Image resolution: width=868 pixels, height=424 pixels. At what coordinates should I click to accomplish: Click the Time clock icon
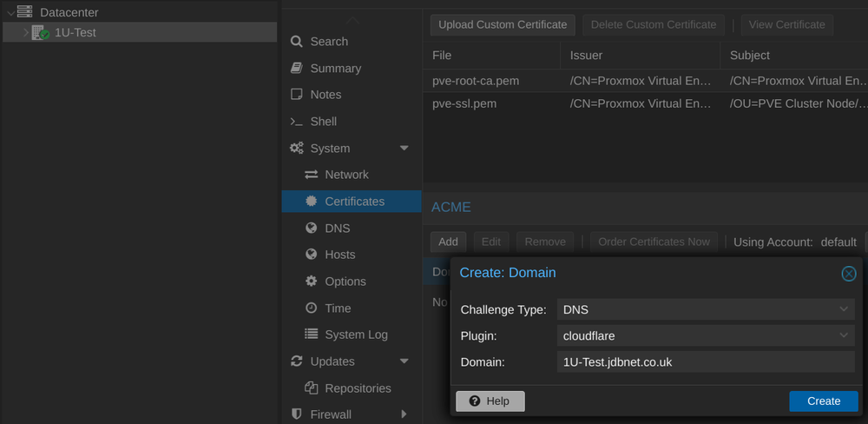(x=311, y=308)
